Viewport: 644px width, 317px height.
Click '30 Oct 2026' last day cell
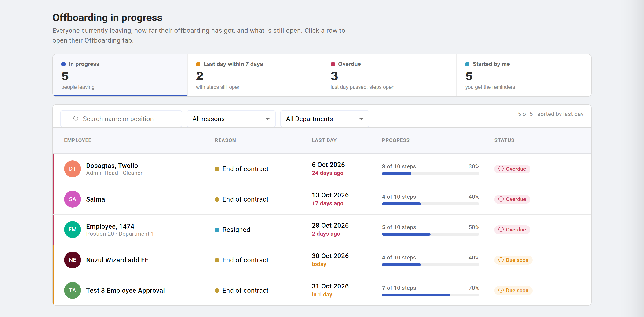pyautogui.click(x=330, y=256)
